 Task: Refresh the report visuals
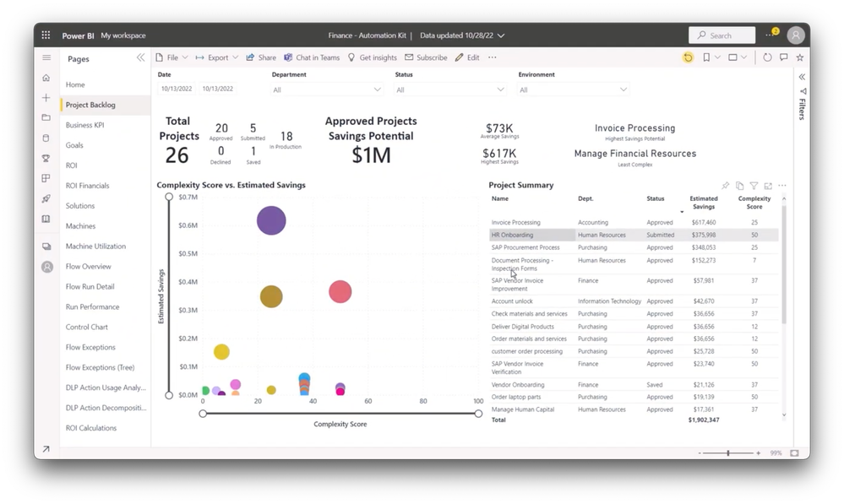pos(768,57)
